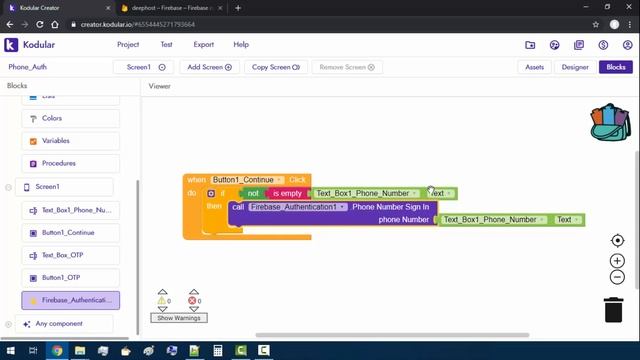Zoom in with the plus icon
Screen dimensions: 640x360
(617, 260)
